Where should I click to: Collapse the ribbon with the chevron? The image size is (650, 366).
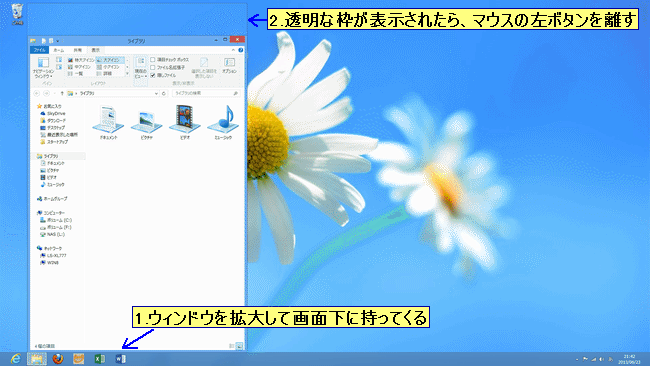(233, 50)
